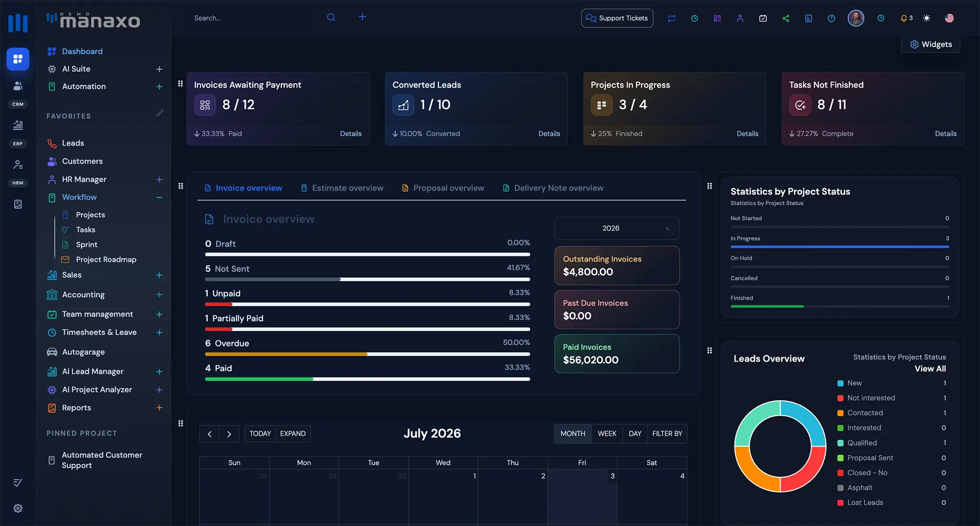Open the calendar check icon in top bar
The height and width of the screenshot is (526, 980).
click(x=763, y=18)
